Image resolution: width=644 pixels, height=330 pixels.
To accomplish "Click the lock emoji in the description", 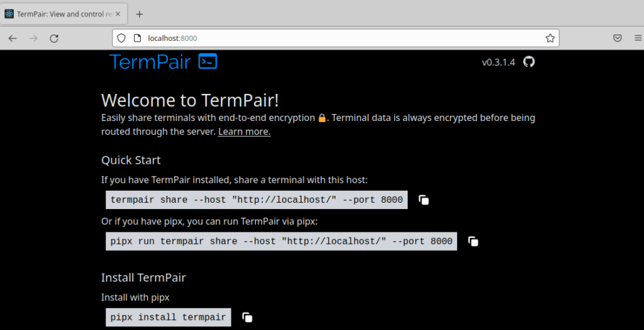I will pos(322,118).
